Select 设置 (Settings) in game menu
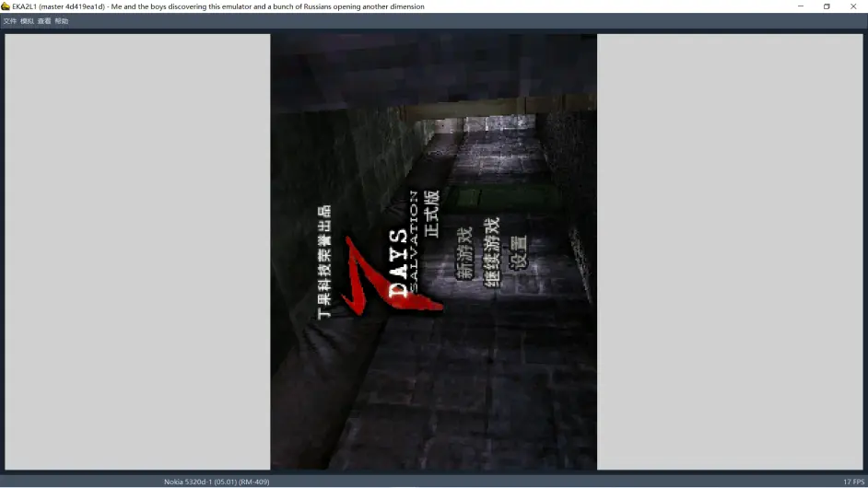 point(518,252)
